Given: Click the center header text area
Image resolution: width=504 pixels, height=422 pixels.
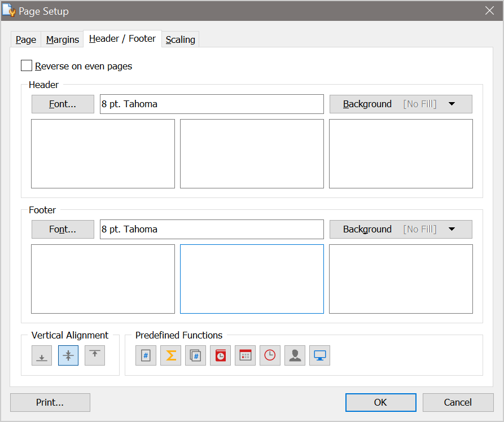Looking at the screenshot, I should pos(252,153).
